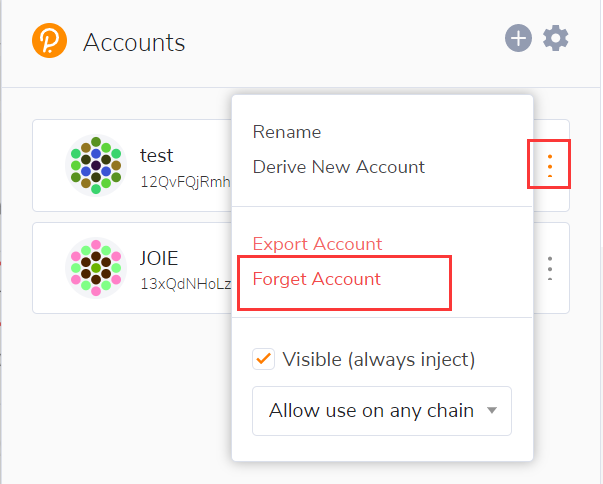Open the three-dot menu for test account
This screenshot has height=484, width=603.
[550, 166]
